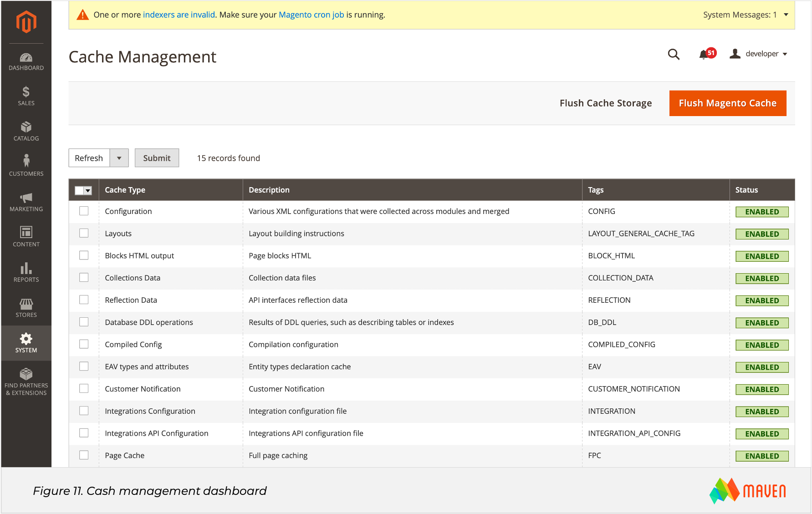Click the 'Full page caching' description
The height and width of the screenshot is (514, 812).
(278, 455)
